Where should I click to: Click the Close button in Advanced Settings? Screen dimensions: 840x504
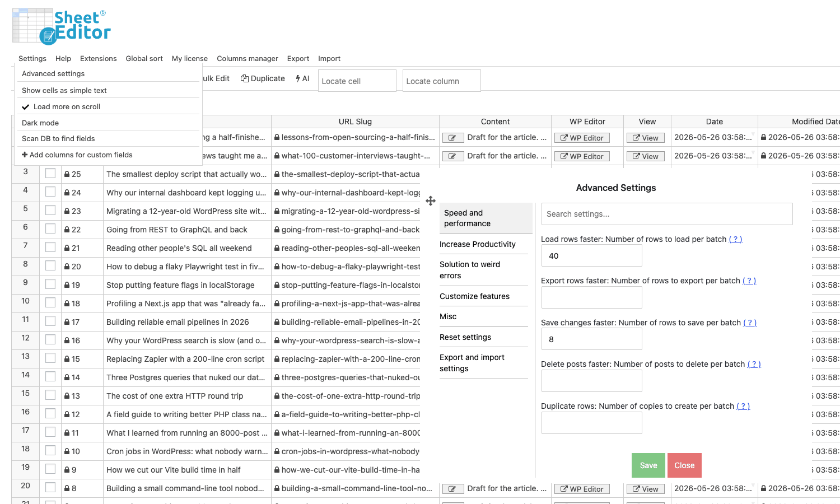(684, 465)
